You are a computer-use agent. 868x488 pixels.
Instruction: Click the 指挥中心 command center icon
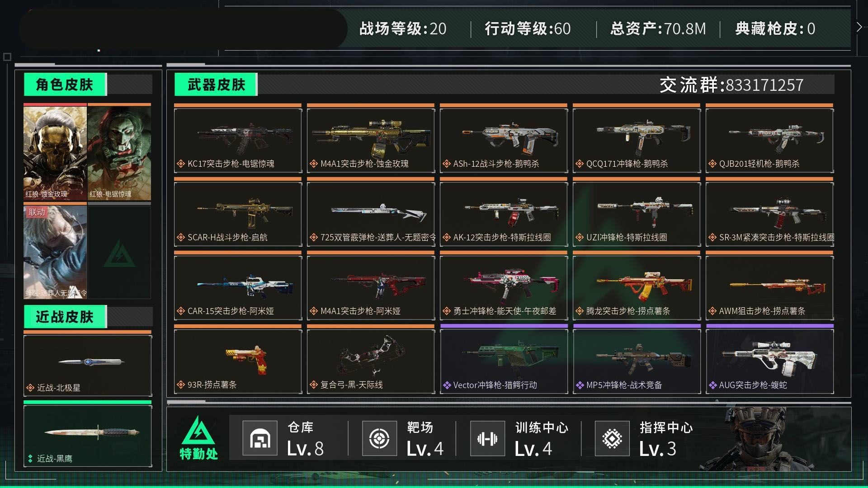[x=612, y=438]
